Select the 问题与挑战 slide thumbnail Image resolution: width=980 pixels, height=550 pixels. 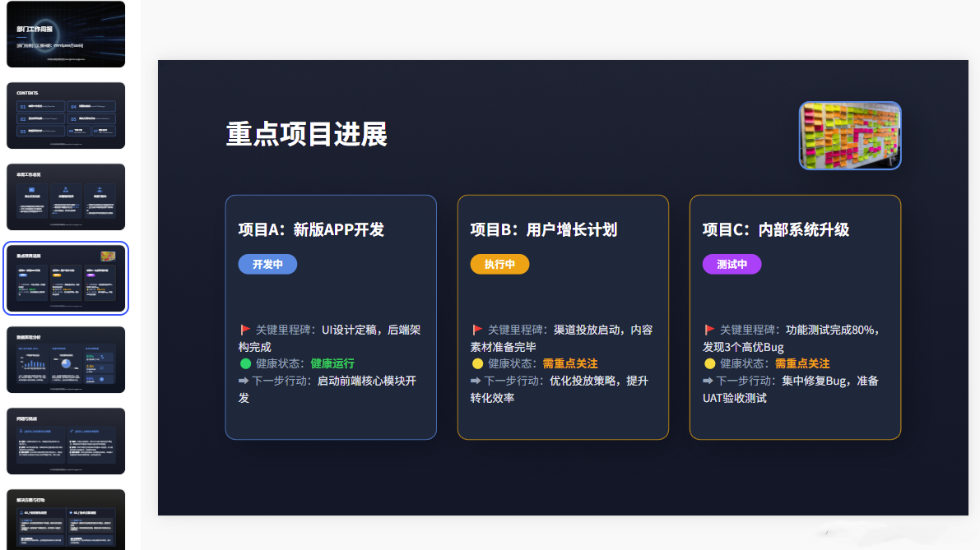(66, 441)
